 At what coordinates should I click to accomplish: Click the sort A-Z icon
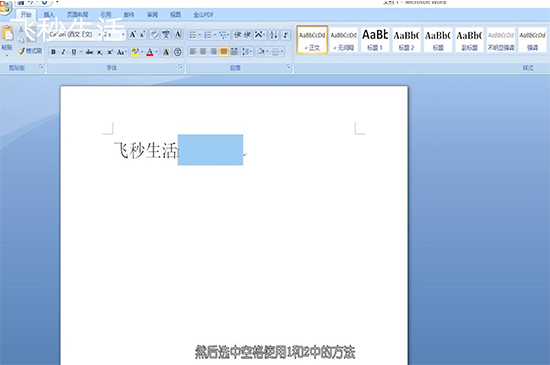click(274, 35)
